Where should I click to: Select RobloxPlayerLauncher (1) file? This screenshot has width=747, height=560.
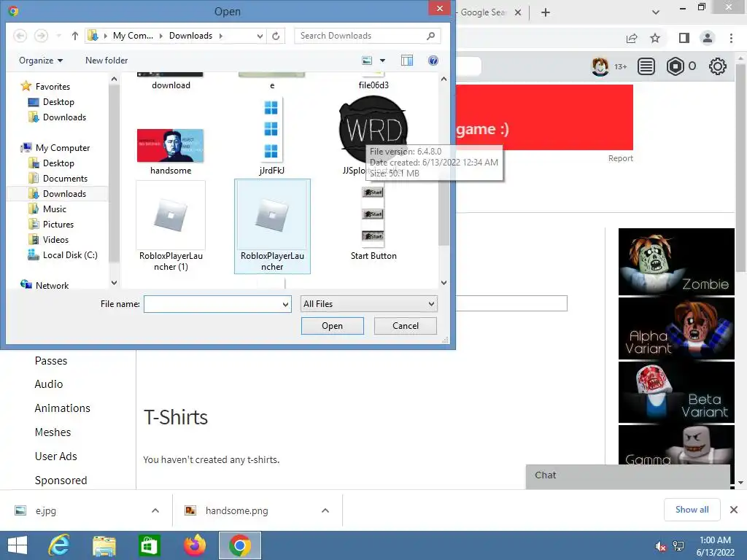171,226
